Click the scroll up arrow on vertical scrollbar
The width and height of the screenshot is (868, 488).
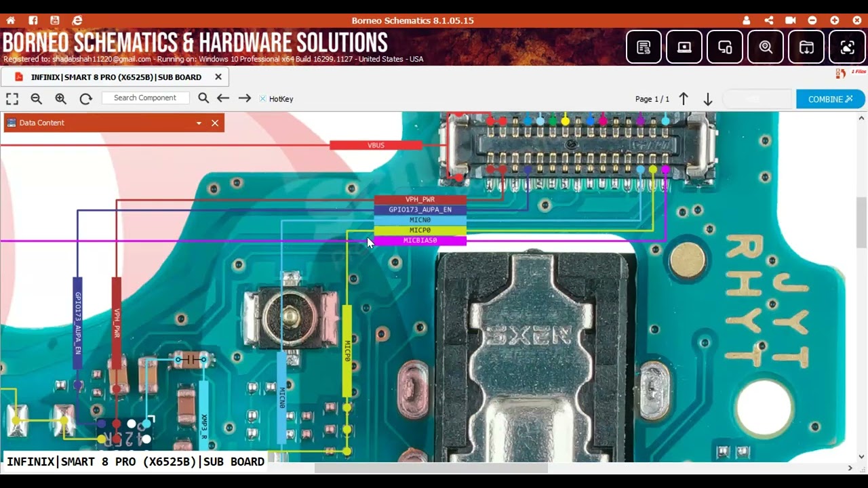[862, 119]
